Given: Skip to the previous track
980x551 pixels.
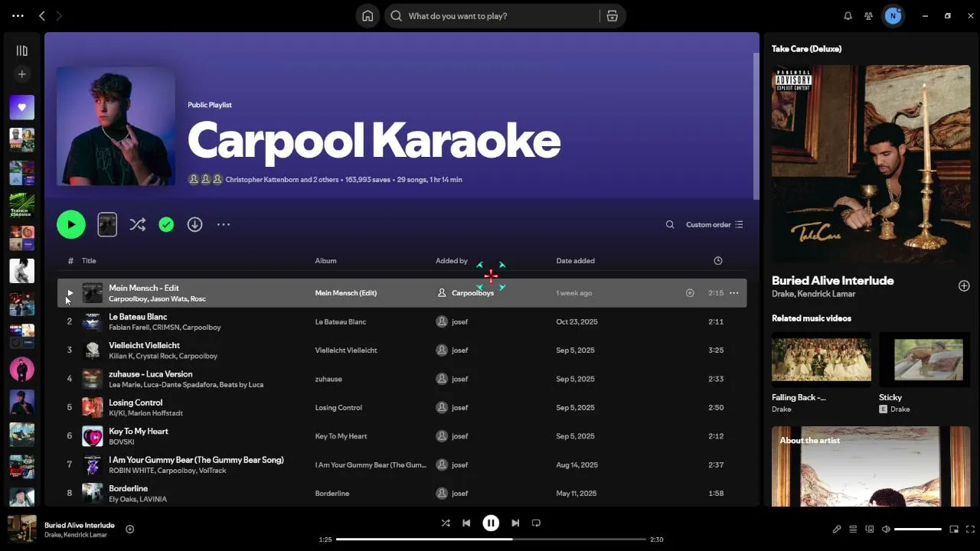Looking at the screenshot, I should 466,523.
